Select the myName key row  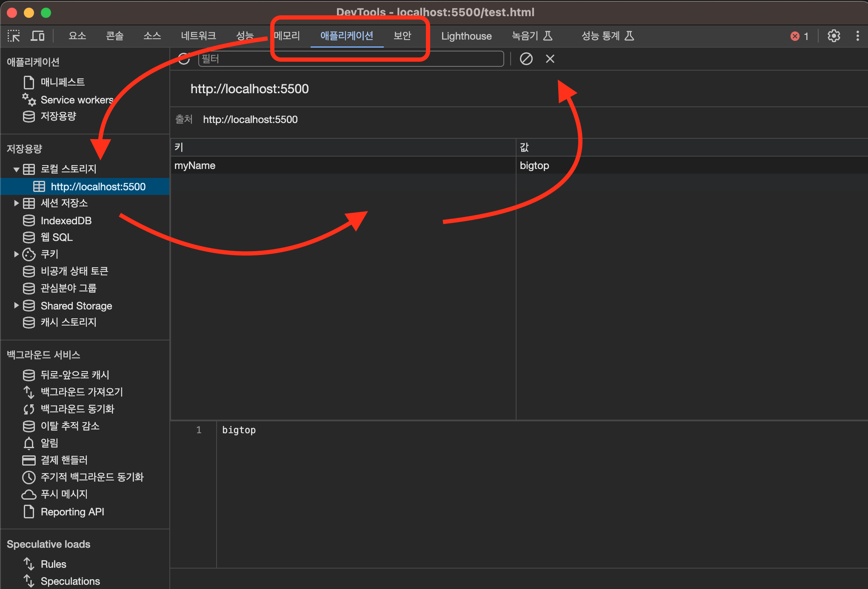pyautogui.click(x=195, y=166)
